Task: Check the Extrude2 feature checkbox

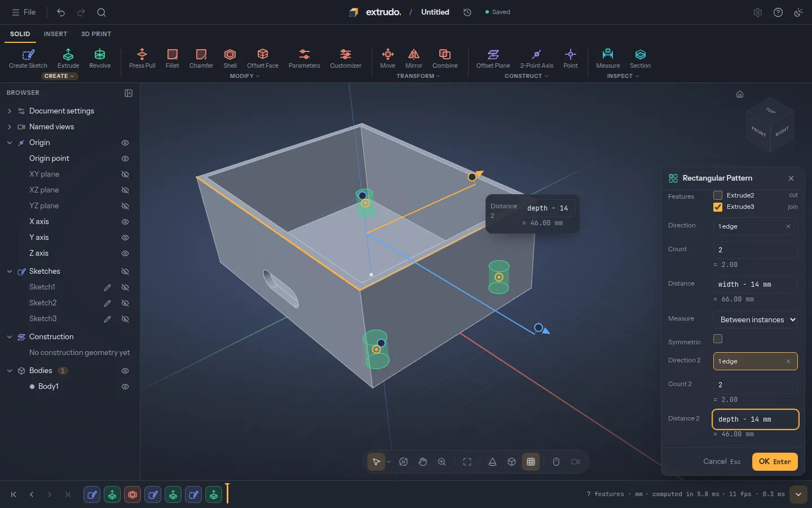Action: click(x=718, y=195)
